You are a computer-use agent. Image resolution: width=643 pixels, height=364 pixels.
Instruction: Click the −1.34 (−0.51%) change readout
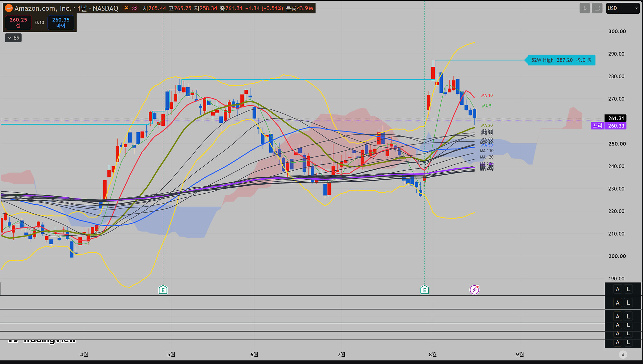tap(264, 8)
